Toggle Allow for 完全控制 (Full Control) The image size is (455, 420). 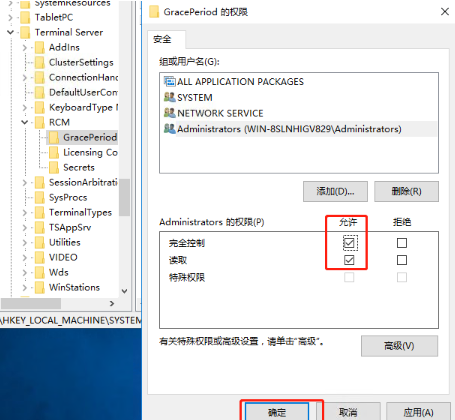coord(349,243)
